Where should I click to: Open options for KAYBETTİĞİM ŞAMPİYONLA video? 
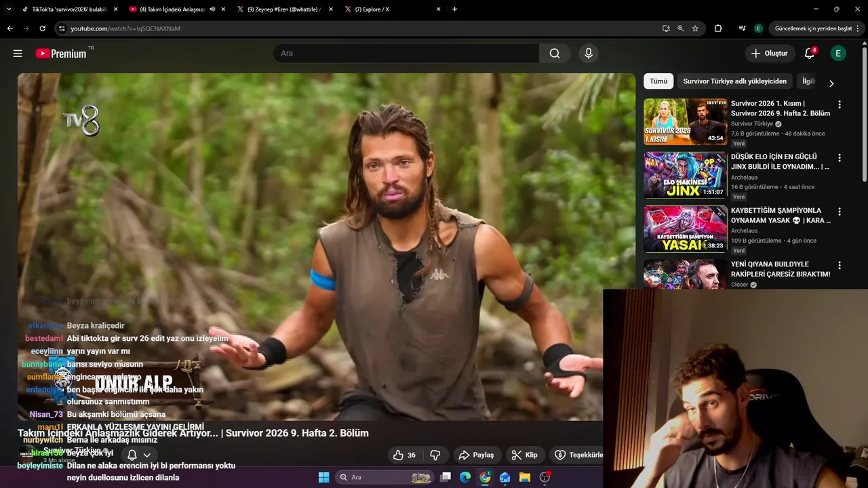840,211
